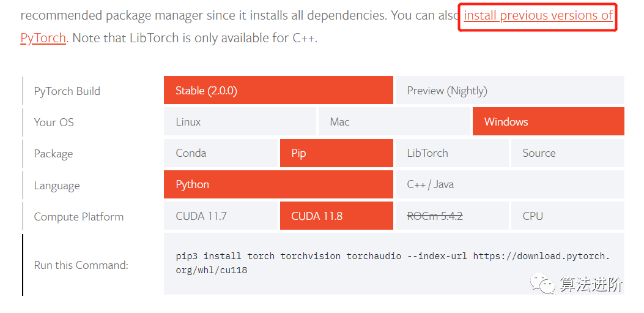Select Source package option

(567, 153)
